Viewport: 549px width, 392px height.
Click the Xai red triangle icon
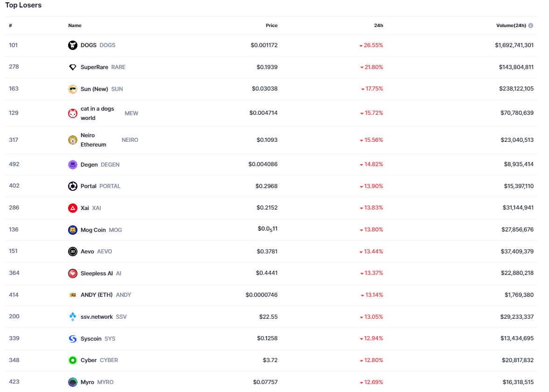point(73,208)
